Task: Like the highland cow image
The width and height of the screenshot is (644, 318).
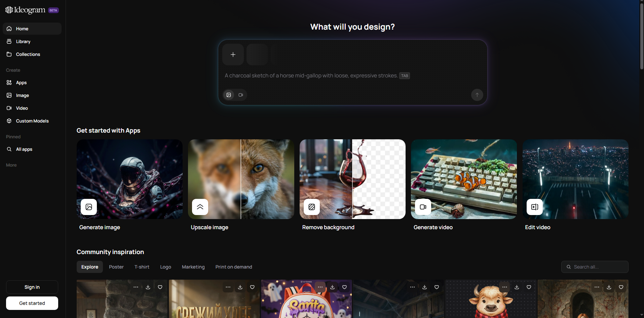Action: pos(529,287)
